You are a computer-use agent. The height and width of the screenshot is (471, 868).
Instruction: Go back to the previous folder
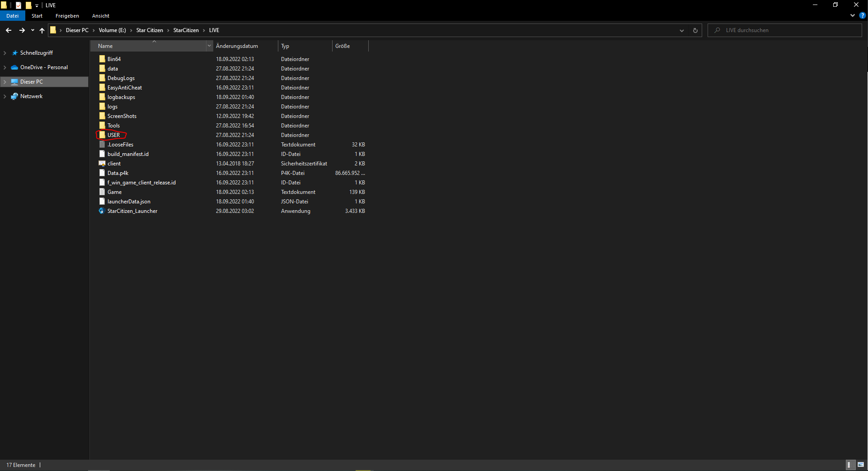click(x=9, y=30)
